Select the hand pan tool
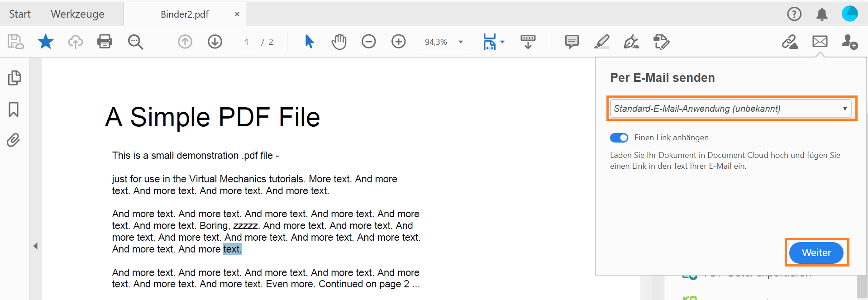This screenshot has height=300, width=868. point(339,42)
